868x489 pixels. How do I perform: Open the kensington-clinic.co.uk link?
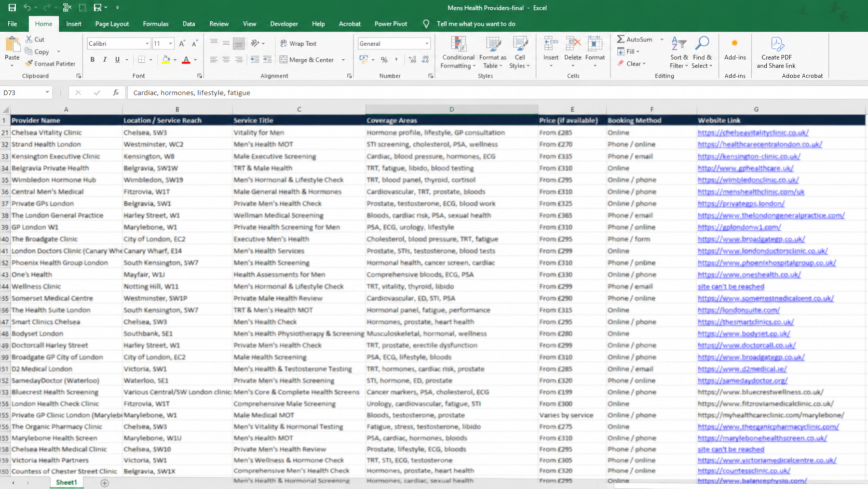(x=749, y=156)
